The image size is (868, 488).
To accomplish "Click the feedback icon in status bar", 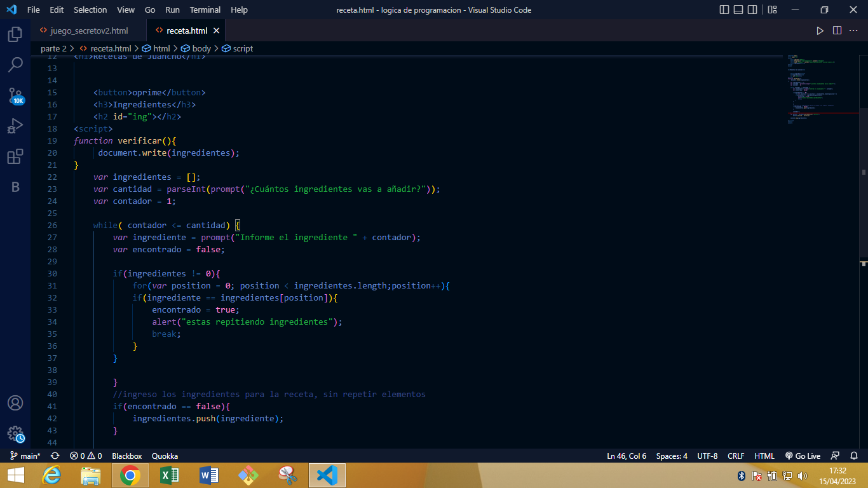I will click(836, 456).
